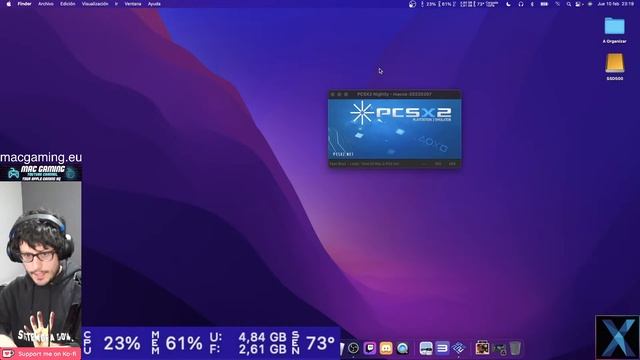Open Twitch from the Dock
The image size is (640, 360).
tap(370, 348)
